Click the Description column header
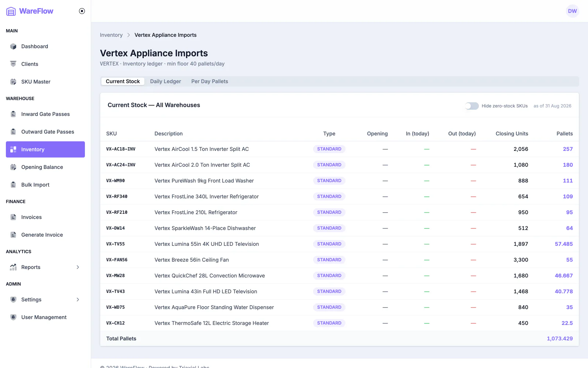This screenshot has width=588, height=368. tap(168, 134)
